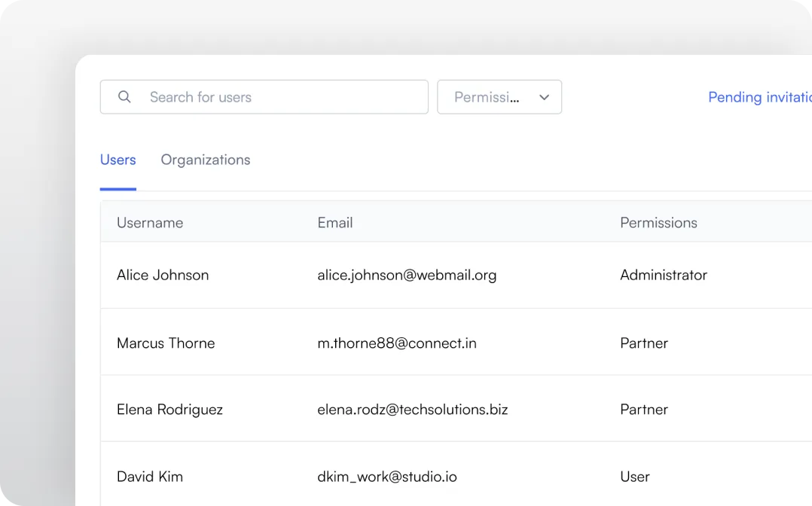
Task: Click Marcus Thorne's Partner permission
Action: pos(644,343)
